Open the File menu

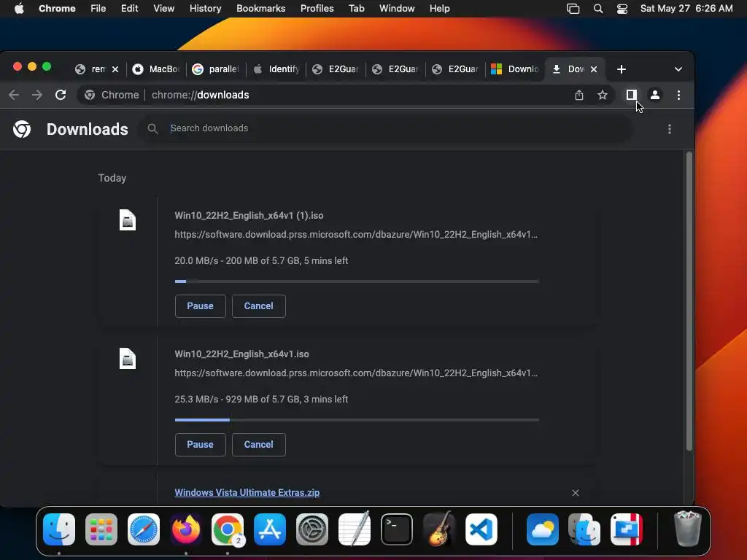[98, 9]
